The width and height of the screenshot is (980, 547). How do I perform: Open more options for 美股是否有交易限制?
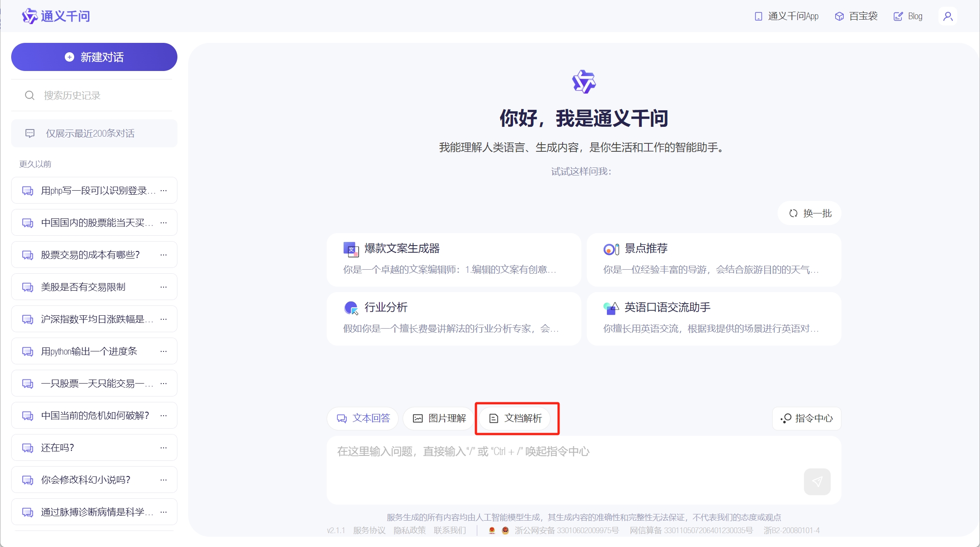[164, 287]
